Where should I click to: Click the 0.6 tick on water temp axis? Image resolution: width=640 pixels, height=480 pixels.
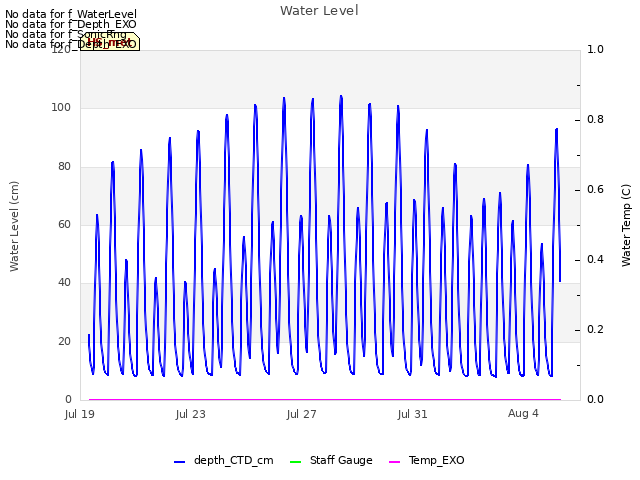[x=596, y=190]
